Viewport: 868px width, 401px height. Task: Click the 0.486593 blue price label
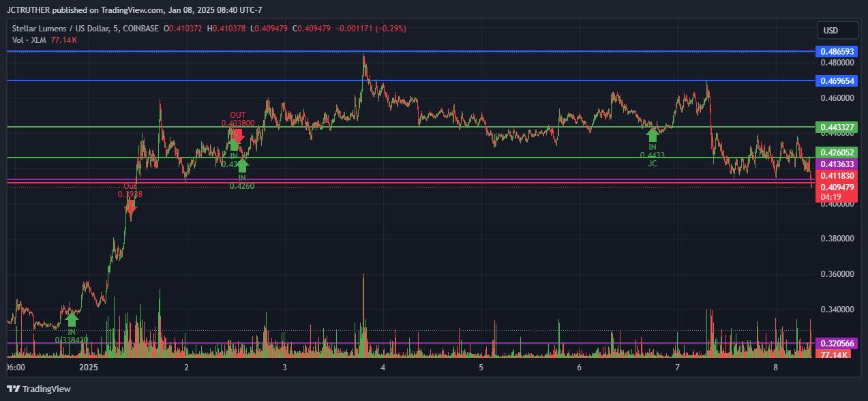(x=835, y=52)
